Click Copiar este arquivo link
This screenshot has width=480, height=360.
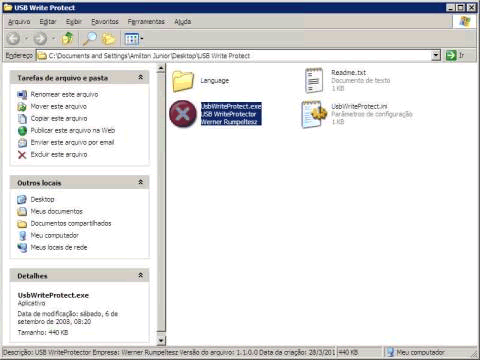pos(59,119)
